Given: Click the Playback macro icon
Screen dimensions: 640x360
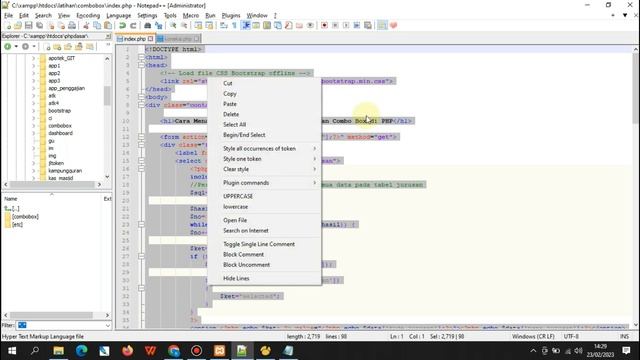Looking at the screenshot, I should coord(346,25).
